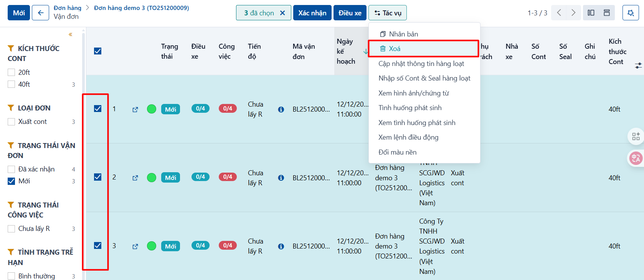Switch to the column layout view icon
644x280 pixels.
coord(591,13)
